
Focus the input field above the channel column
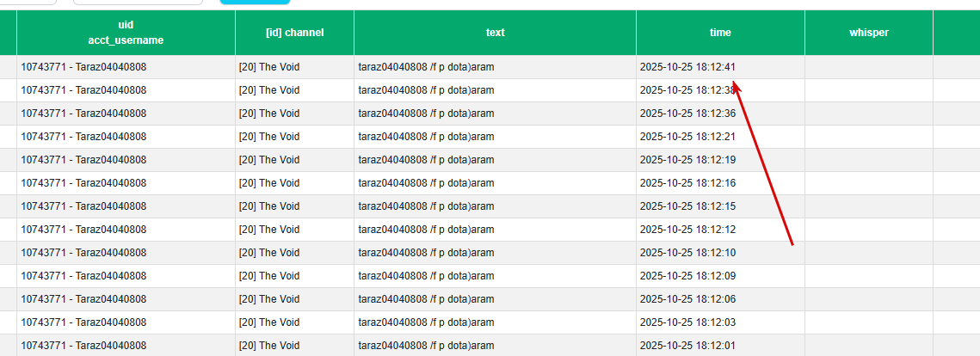click(138, 2)
